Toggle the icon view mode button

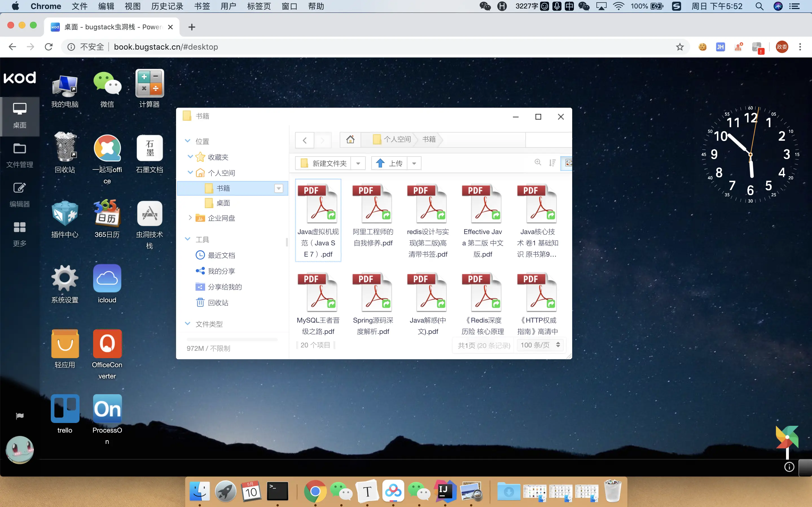[568, 163]
